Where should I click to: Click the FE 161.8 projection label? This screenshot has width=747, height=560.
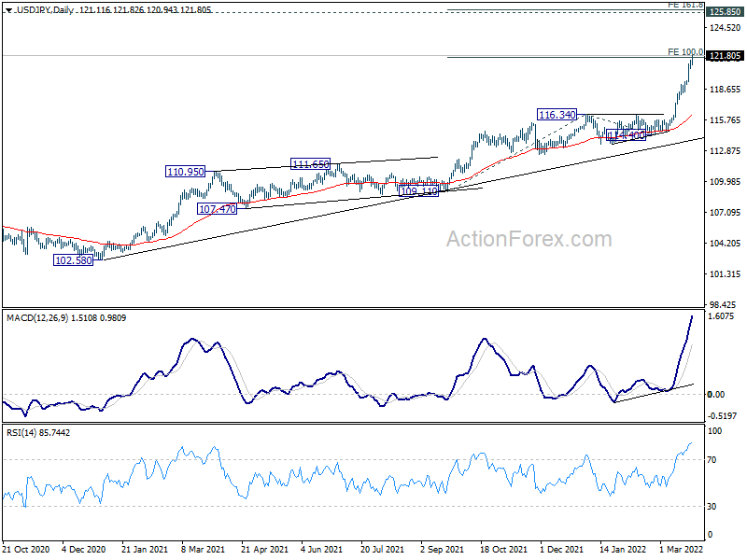685,5
